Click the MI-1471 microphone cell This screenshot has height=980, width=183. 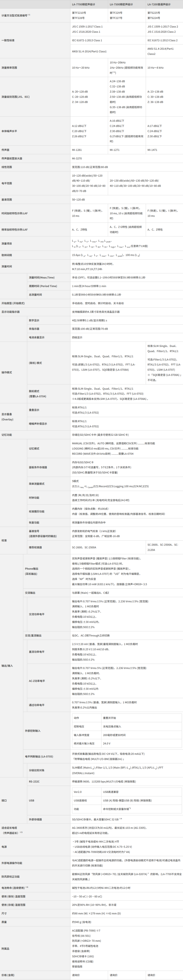click(152, 150)
